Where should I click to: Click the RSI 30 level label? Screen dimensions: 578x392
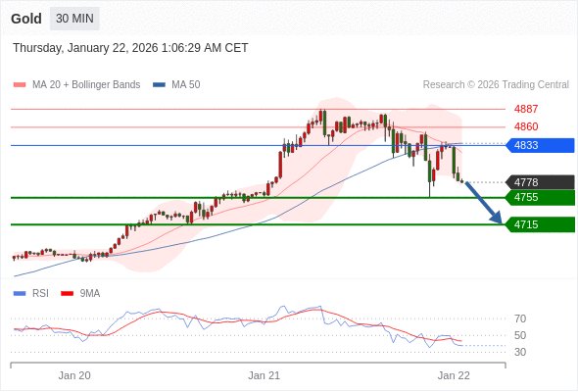click(x=520, y=352)
